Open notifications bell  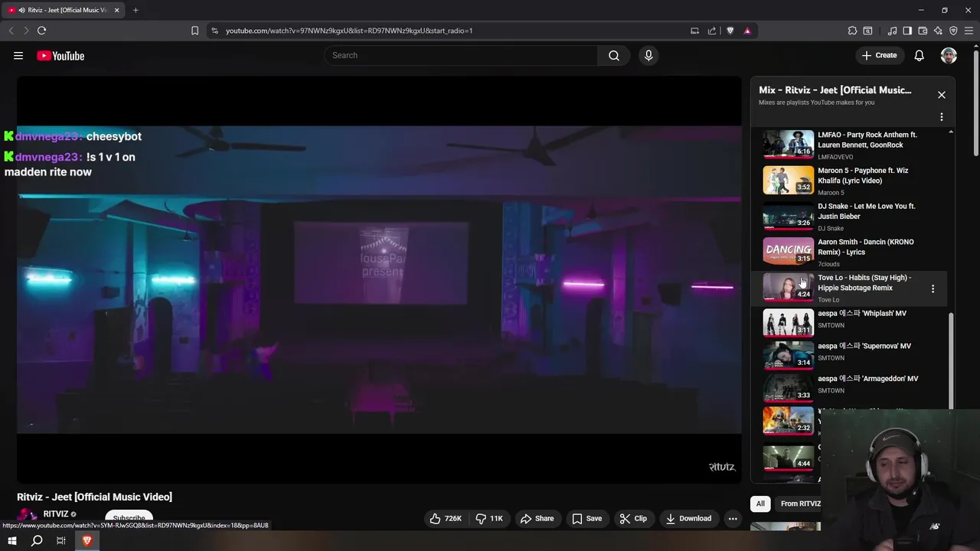[x=920, y=55]
